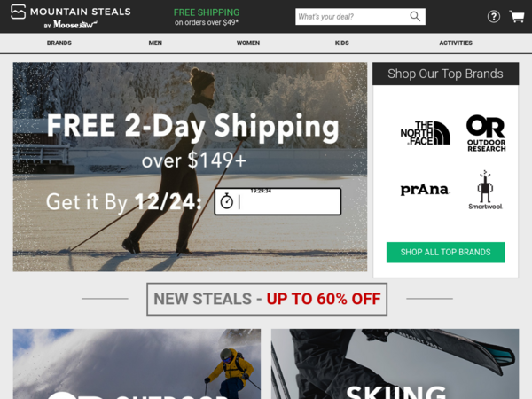Expand the Women menu
This screenshot has height=399, width=532.
[248, 43]
